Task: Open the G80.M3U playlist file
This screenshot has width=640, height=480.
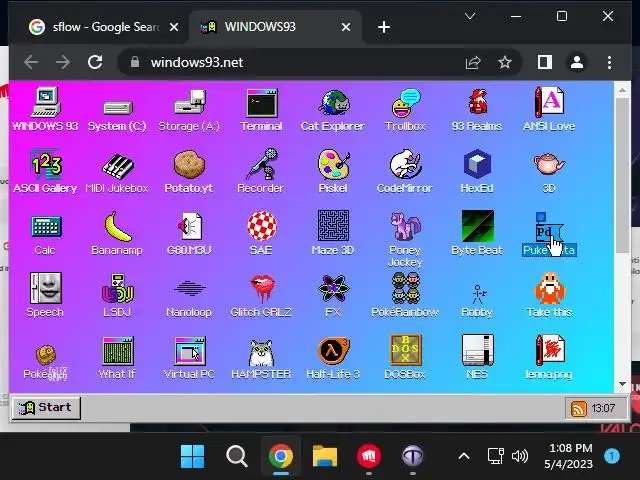Action: tap(189, 226)
